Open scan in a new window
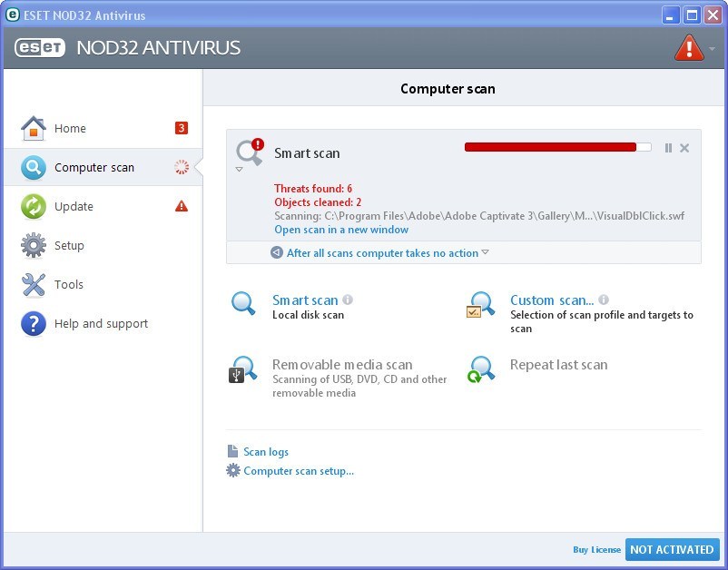Viewport: 728px width, 570px height. click(340, 229)
